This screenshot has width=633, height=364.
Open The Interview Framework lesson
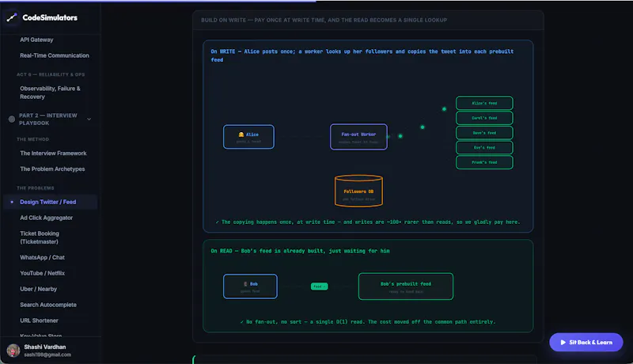coord(53,153)
